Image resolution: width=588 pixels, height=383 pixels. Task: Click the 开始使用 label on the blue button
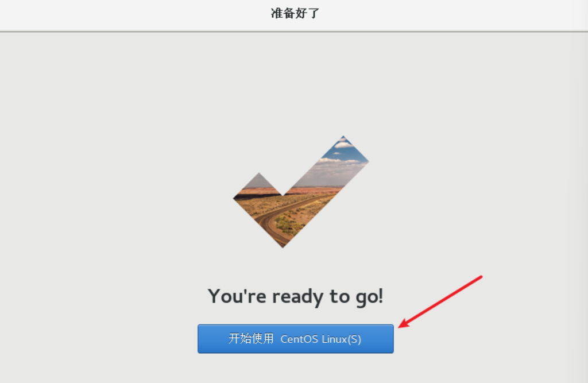point(251,338)
